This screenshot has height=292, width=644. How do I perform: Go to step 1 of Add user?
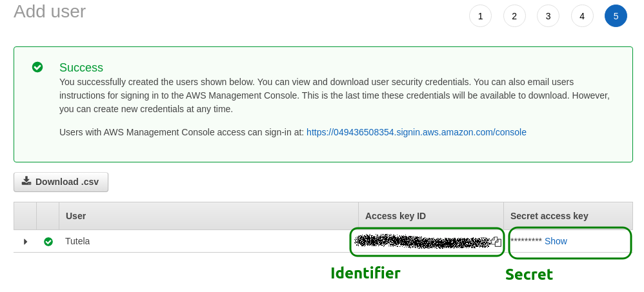480,16
